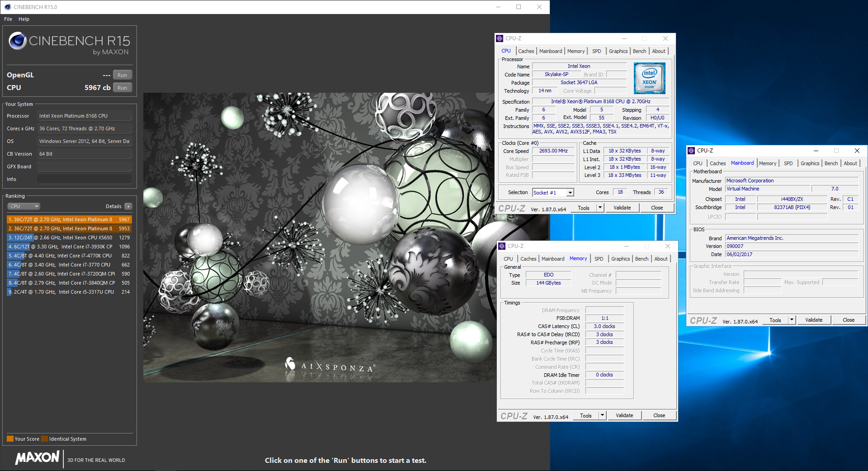Click the Intel Xeon Inside logo
Viewport: 868px width, 471px height.
coord(650,78)
